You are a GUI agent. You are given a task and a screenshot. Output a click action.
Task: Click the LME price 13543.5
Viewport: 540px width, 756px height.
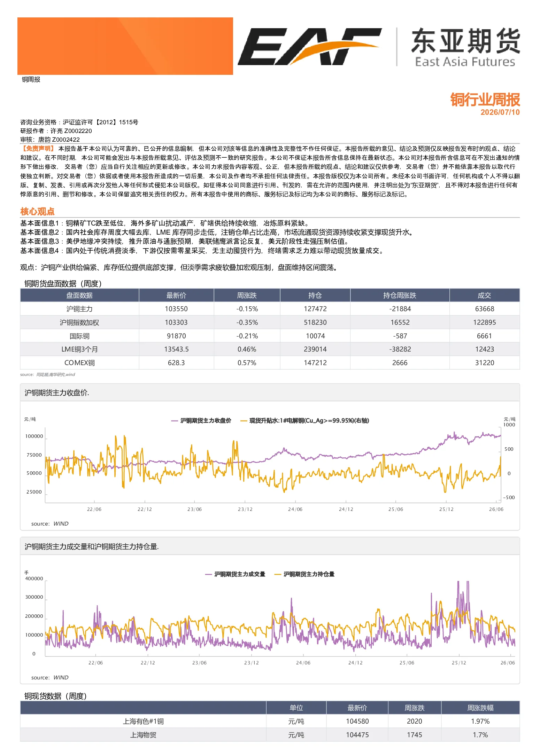[x=176, y=349]
